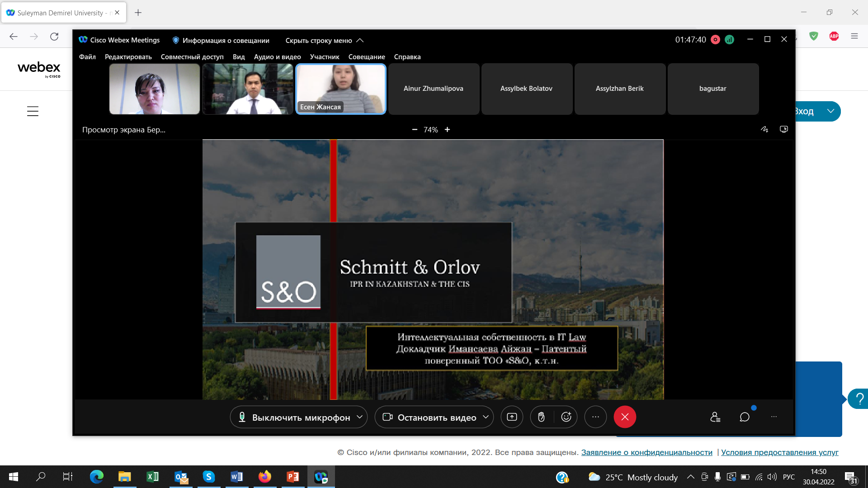Open Excel from the taskbar

point(152,477)
